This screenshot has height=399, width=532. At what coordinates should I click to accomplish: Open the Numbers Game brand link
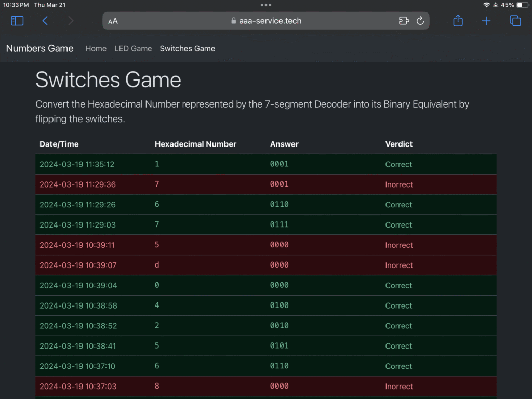click(39, 48)
